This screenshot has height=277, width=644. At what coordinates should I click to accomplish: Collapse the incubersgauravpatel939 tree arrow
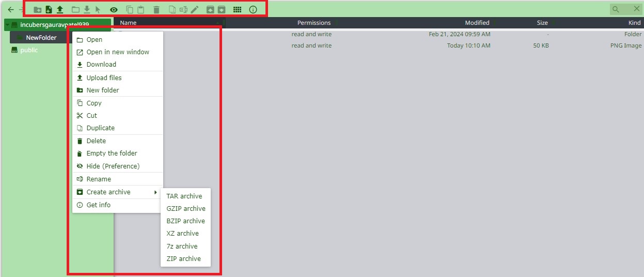point(7,25)
